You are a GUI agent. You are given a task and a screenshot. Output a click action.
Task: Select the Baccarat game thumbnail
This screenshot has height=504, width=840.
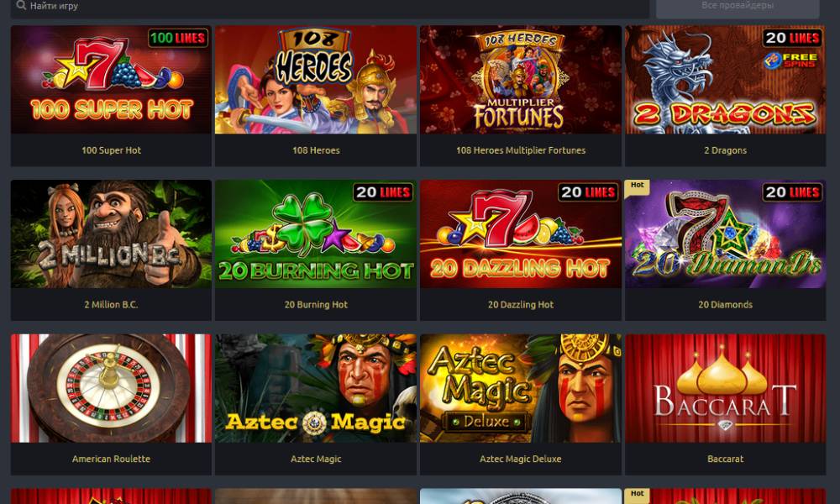coord(726,388)
